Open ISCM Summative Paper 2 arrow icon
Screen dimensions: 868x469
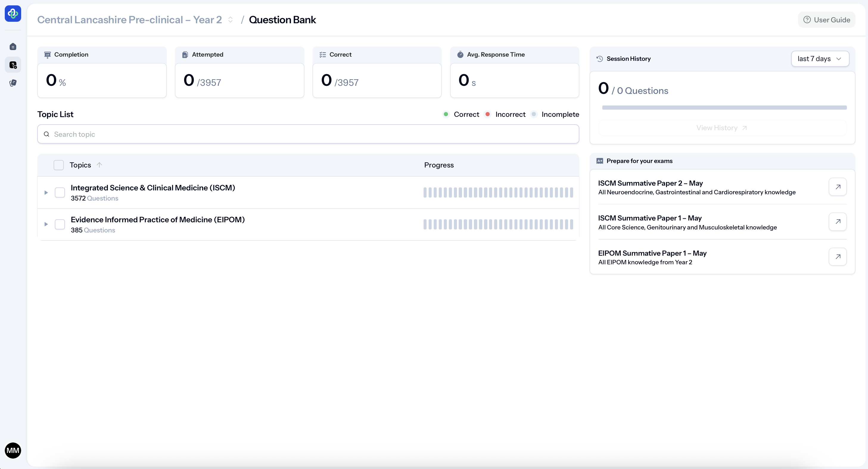[x=837, y=187]
